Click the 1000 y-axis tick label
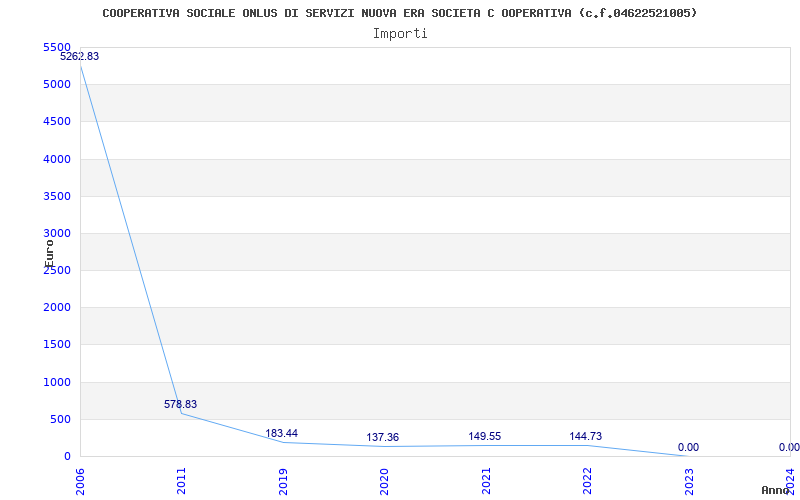 point(57,382)
